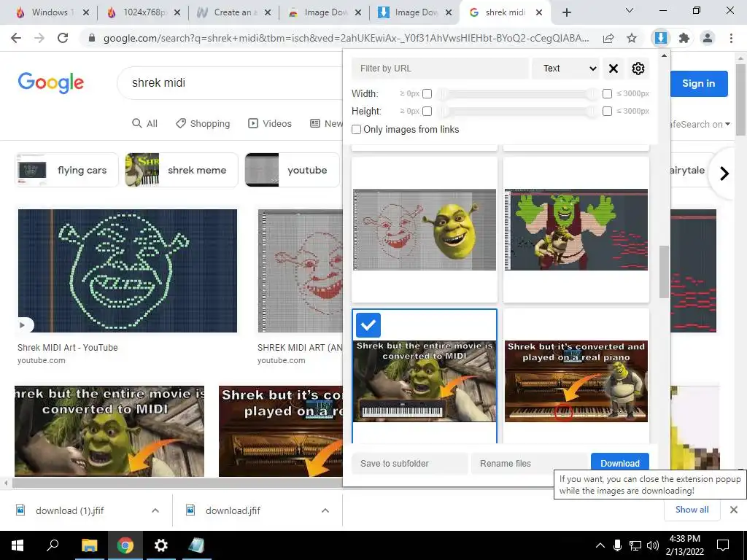747x560 pixels.
Task: Expand options for download (1).jfif
Action: pos(155,510)
